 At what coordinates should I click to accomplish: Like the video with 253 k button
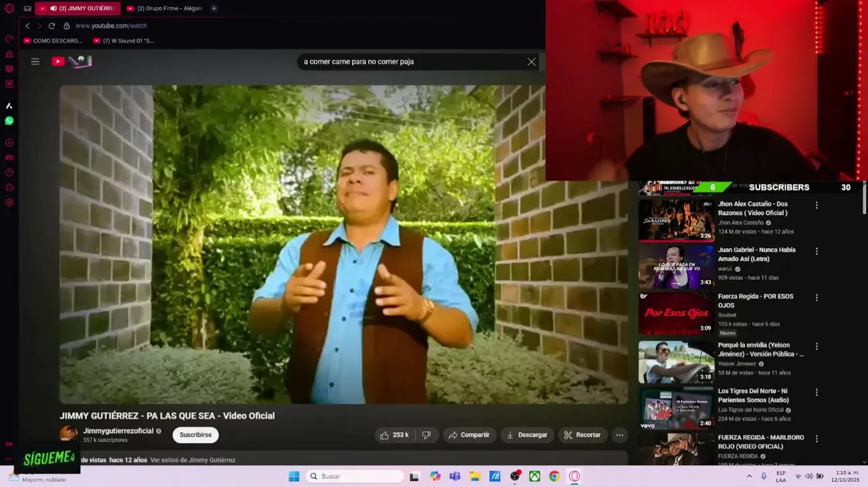click(394, 435)
